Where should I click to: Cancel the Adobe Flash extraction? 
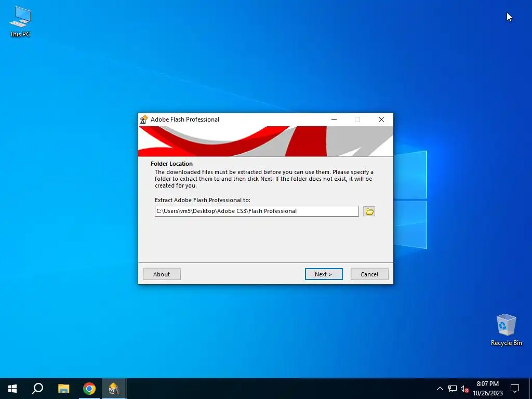(x=369, y=274)
